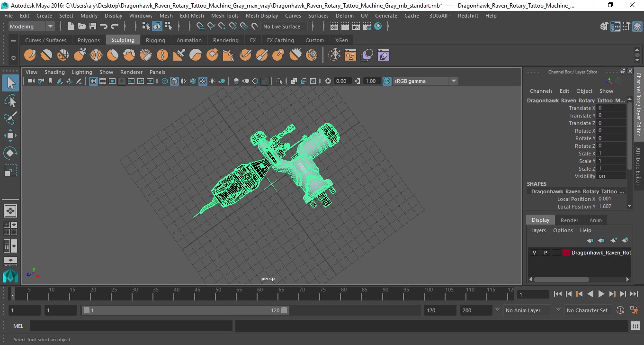This screenshot has height=345, width=644.
Task: Toggle the auto keyframe button
Action: coord(620,310)
